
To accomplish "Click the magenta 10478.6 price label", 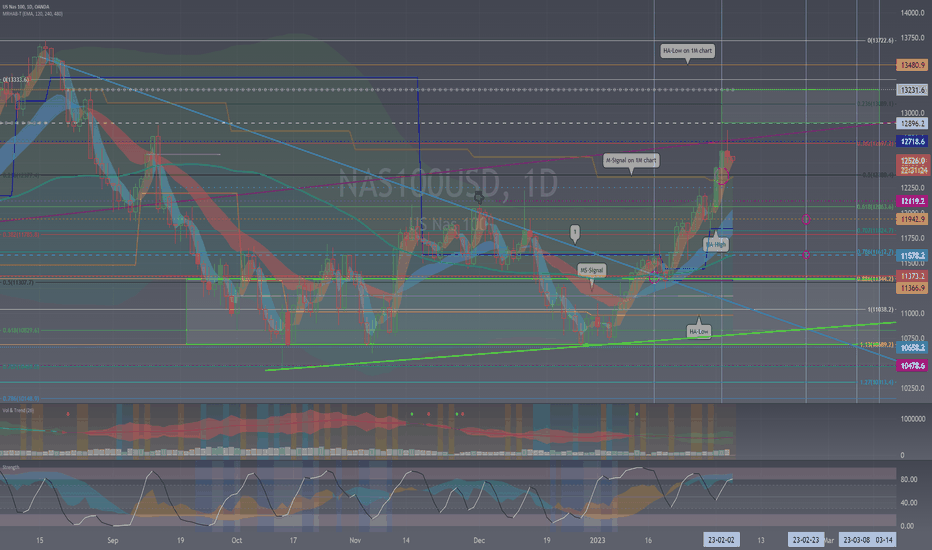I will click(x=912, y=366).
